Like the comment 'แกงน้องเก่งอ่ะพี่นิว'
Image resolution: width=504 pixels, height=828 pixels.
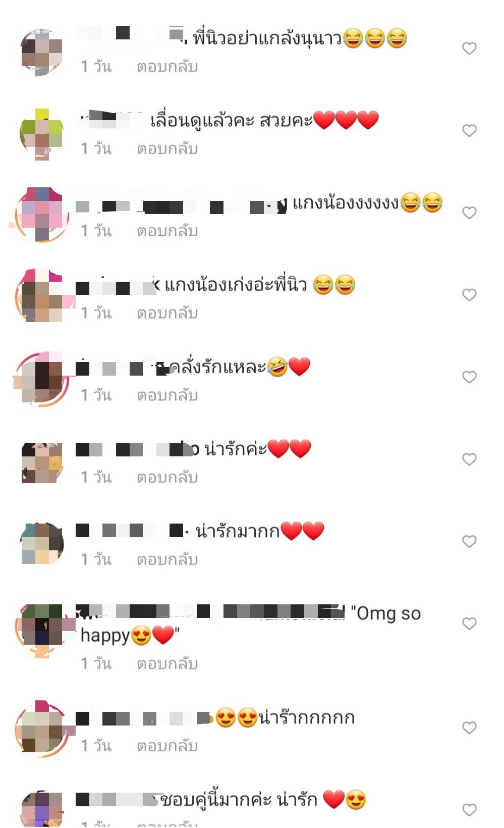click(469, 295)
